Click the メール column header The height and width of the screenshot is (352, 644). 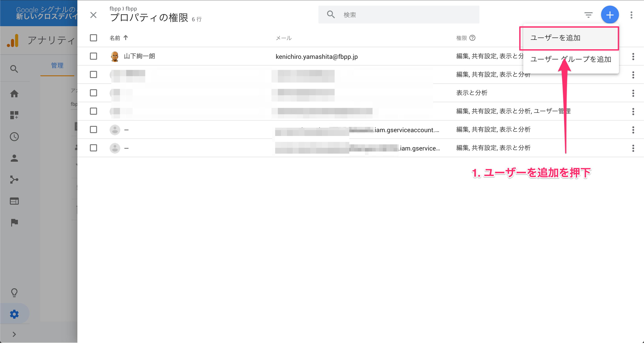pyautogui.click(x=284, y=38)
